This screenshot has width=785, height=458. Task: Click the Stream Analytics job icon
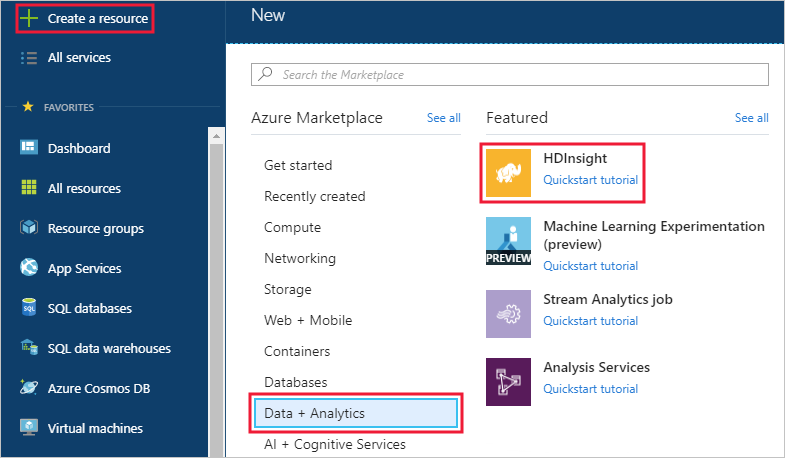pyautogui.click(x=508, y=313)
